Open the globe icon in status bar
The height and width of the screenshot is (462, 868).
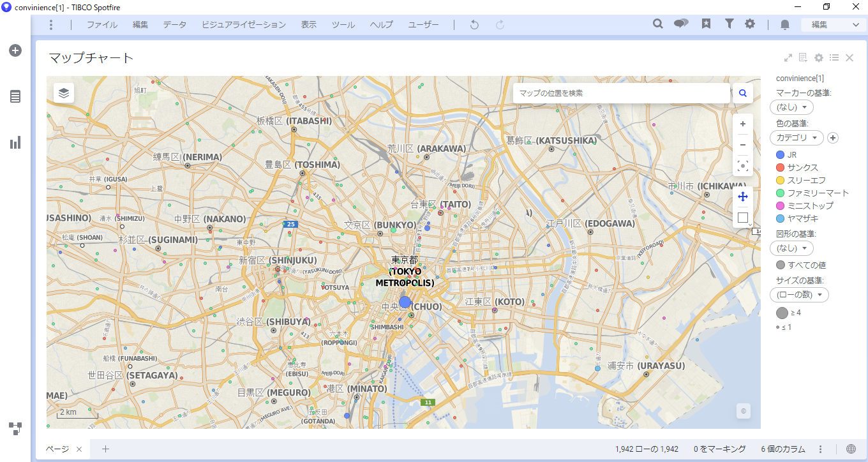[x=851, y=449]
